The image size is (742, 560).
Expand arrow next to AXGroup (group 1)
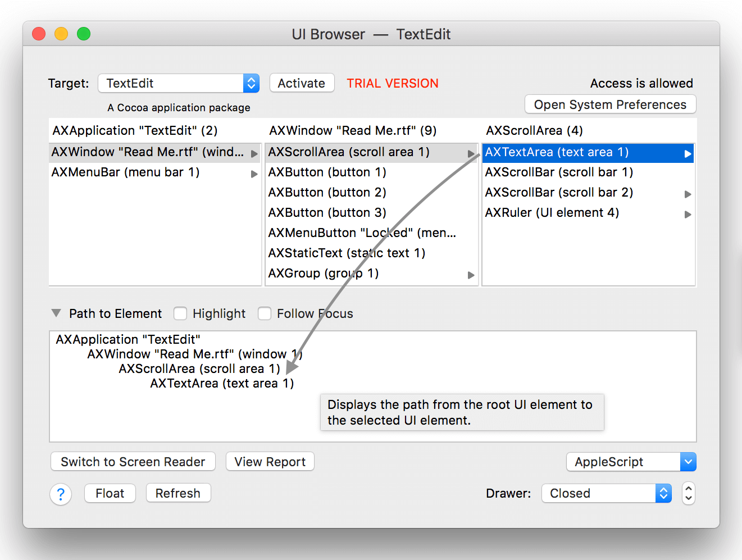point(471,275)
